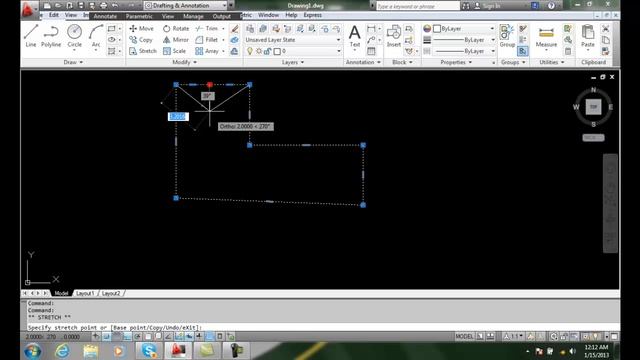Viewport: 640px width, 360px height.
Task: Click the Trim tool
Action: tap(207, 29)
